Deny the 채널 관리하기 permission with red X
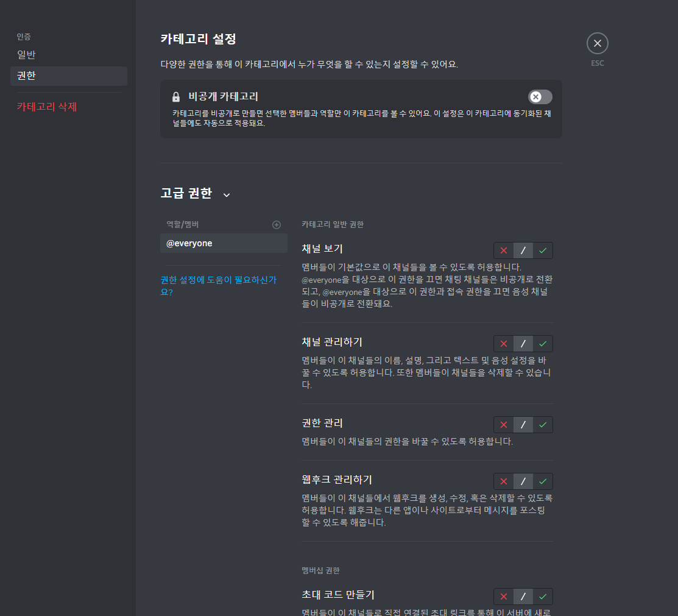This screenshot has width=678, height=616. (503, 344)
